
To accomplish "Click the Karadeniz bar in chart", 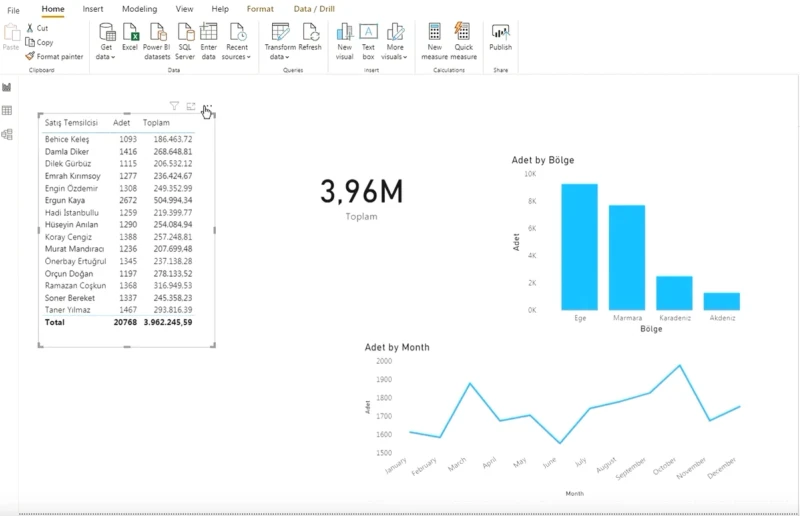I will (674, 293).
